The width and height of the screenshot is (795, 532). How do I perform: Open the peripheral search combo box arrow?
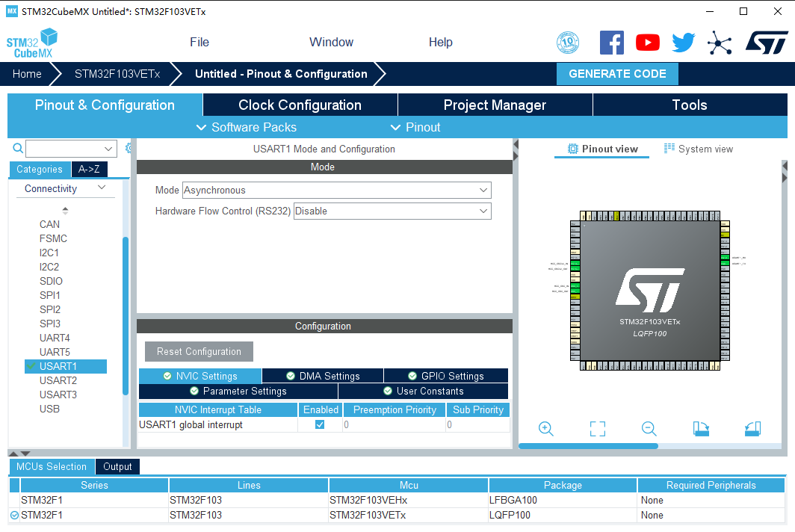(108, 149)
